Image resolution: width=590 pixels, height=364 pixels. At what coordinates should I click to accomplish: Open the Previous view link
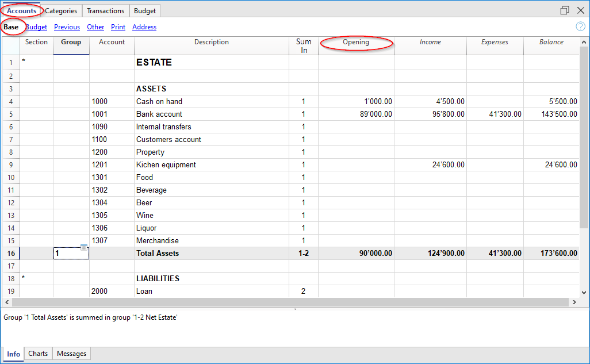67,26
